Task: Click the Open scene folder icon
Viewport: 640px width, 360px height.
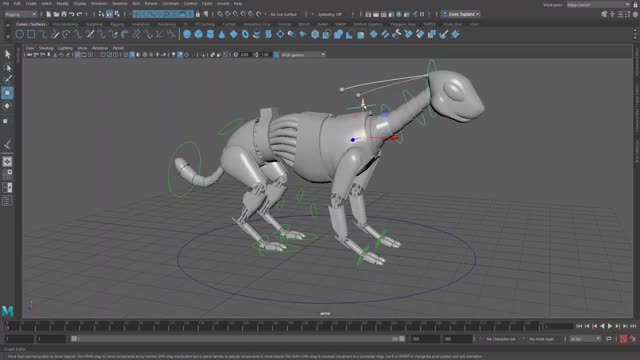Action: click(x=56, y=14)
